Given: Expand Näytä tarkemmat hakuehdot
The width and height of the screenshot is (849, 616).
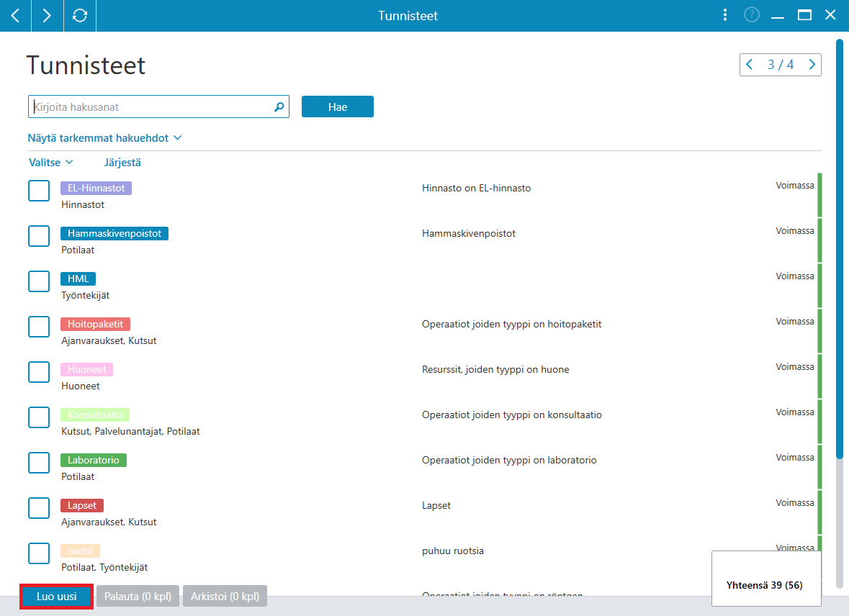Looking at the screenshot, I should point(104,138).
